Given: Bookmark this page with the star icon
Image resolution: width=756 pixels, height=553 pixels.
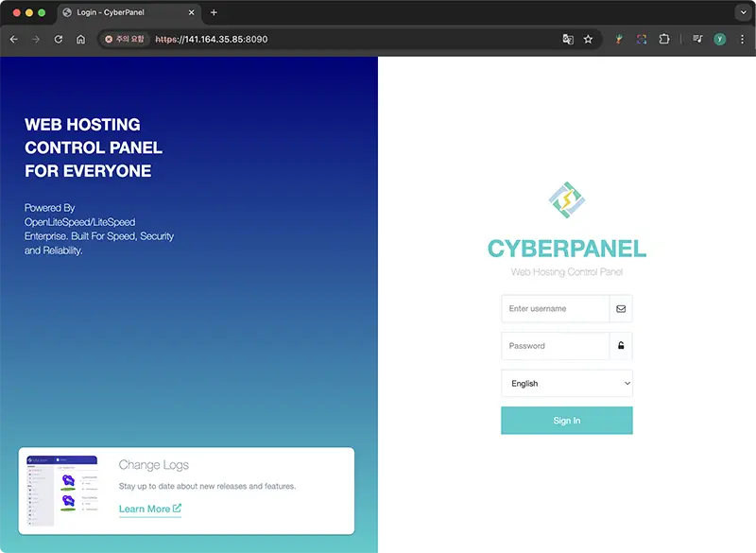Looking at the screenshot, I should click(x=588, y=39).
